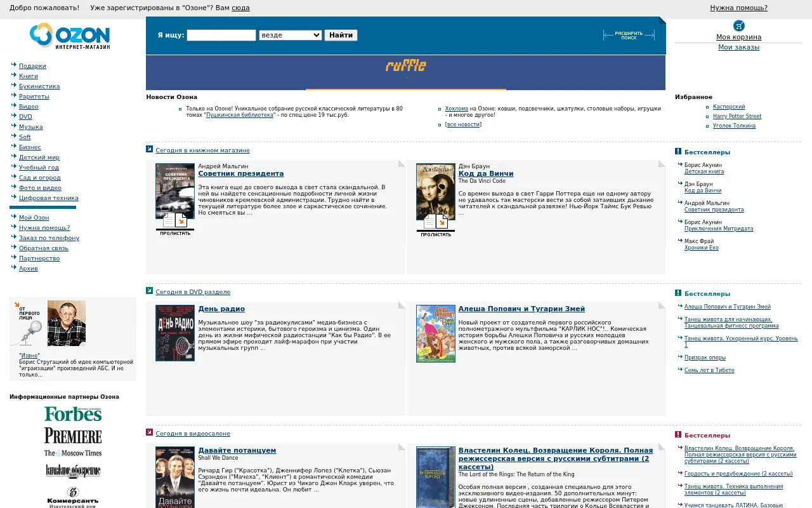The image size is (812, 508).
Task: Click the expand search arrows icon
Action: (629, 36)
